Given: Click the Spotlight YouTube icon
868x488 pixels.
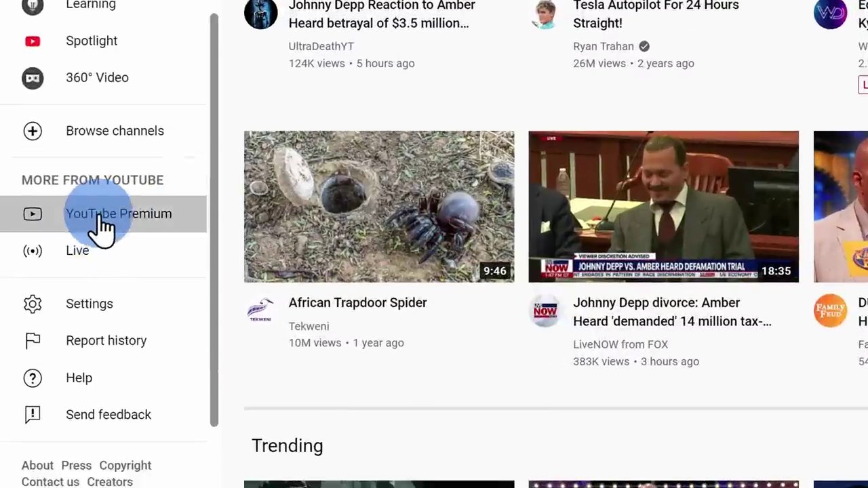Looking at the screenshot, I should coord(32,41).
